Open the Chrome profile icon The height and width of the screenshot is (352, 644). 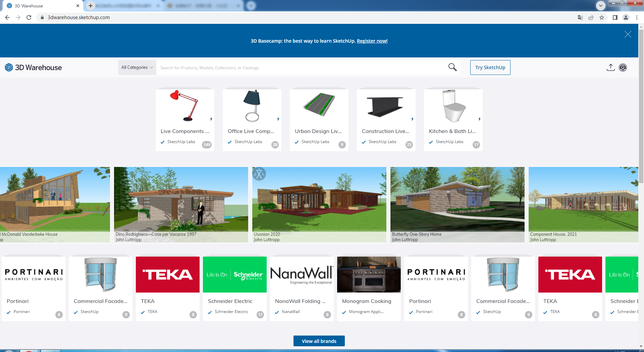pyautogui.click(x=626, y=17)
